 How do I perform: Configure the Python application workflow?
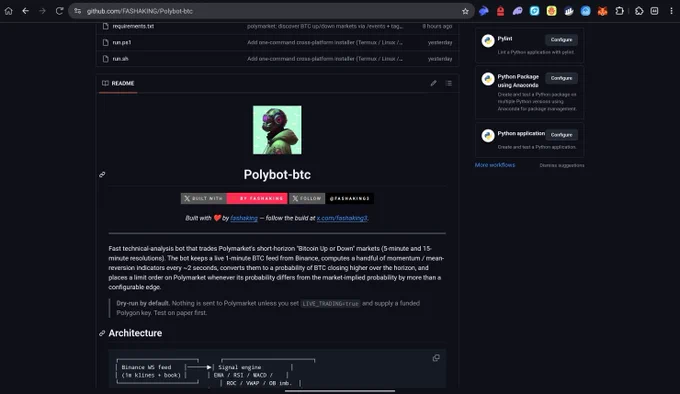click(x=561, y=135)
